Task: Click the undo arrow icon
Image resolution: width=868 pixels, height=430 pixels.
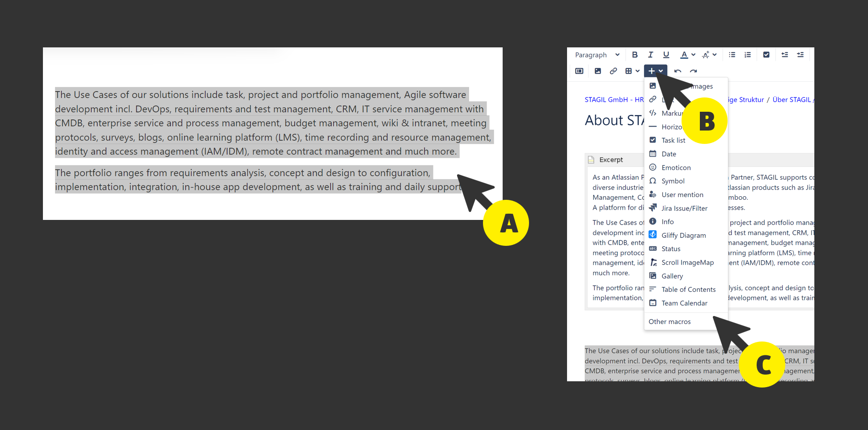Action: (678, 71)
